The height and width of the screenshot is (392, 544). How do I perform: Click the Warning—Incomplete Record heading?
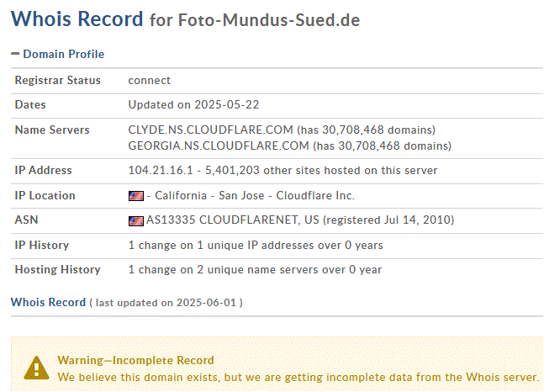click(x=135, y=360)
